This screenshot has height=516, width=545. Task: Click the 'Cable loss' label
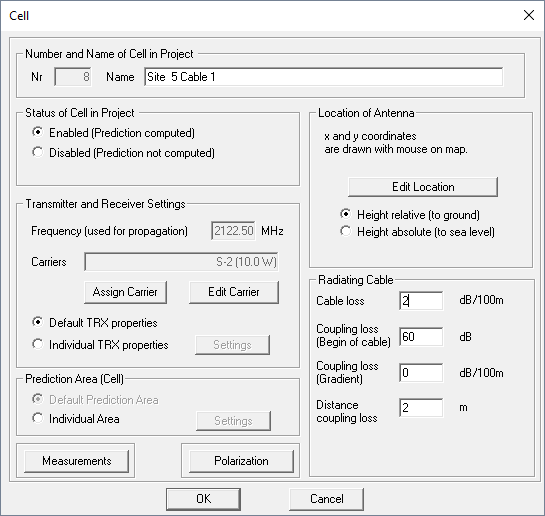340,301
